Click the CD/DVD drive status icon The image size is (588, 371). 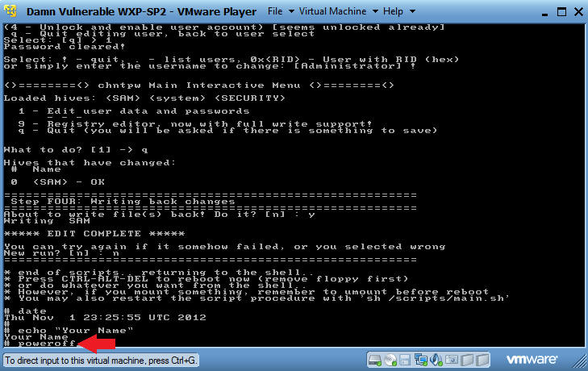(x=390, y=361)
